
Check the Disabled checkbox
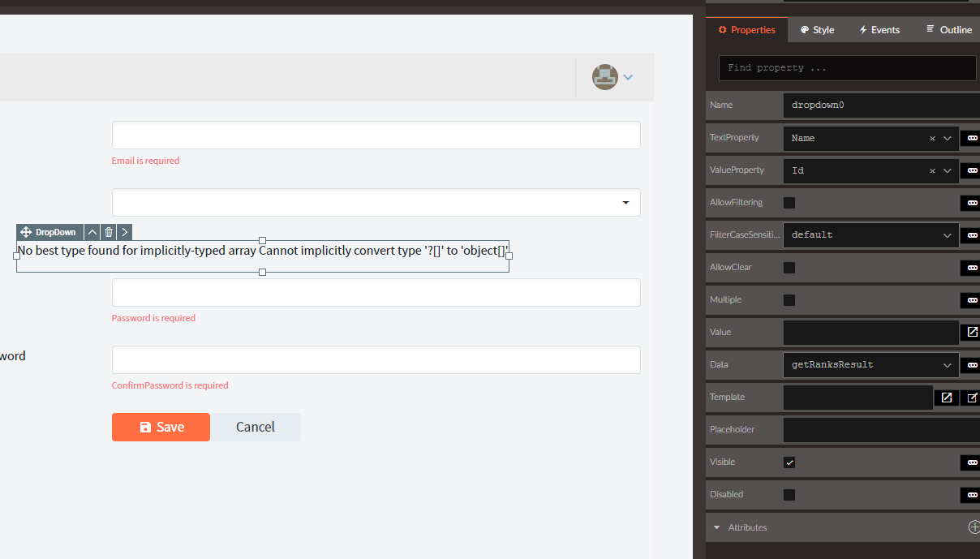789,494
